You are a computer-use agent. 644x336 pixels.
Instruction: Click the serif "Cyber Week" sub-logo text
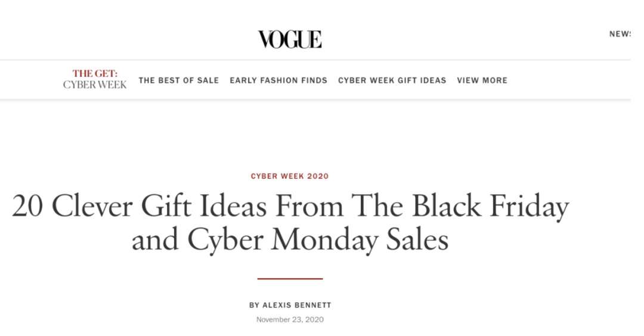[x=95, y=85]
